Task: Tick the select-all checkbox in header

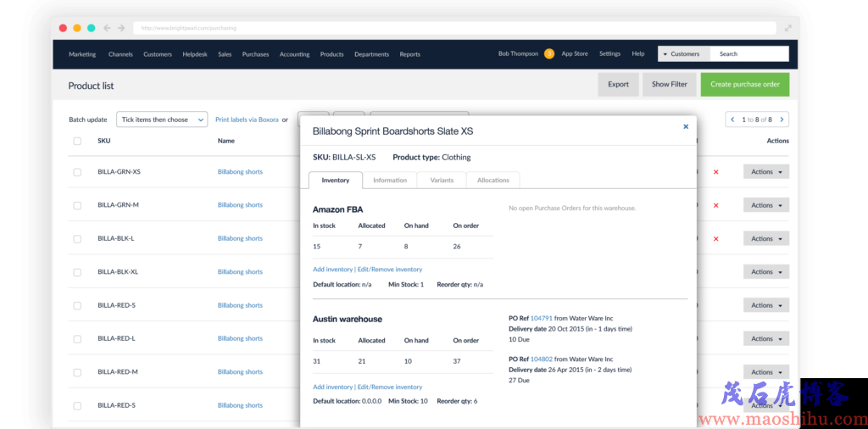Action: coord(77,141)
